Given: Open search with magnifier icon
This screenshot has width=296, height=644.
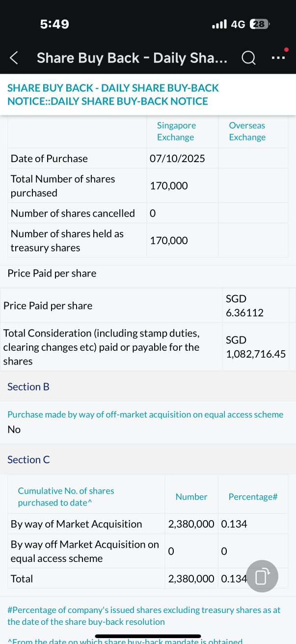Looking at the screenshot, I should [x=249, y=58].
